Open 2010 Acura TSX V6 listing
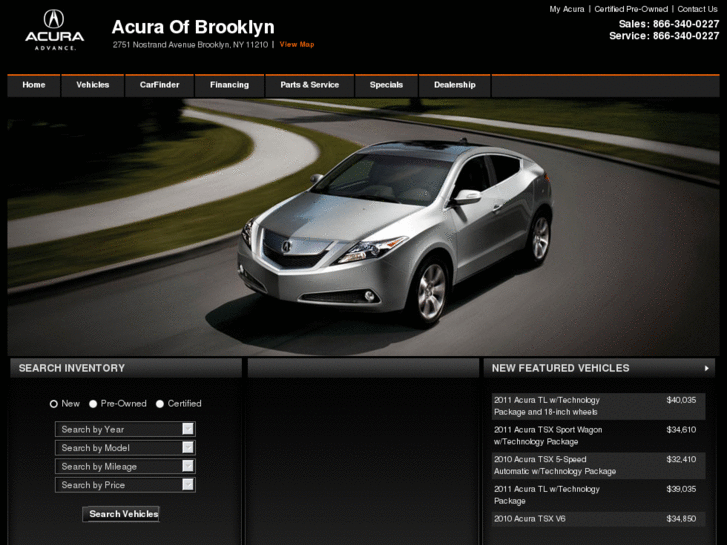This screenshot has width=727, height=545. tap(599, 519)
